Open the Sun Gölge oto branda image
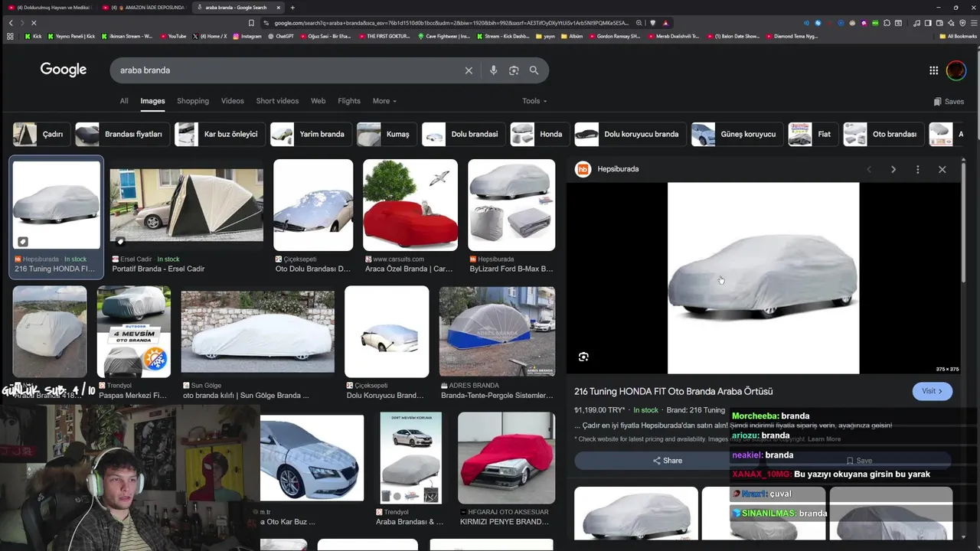 258,331
